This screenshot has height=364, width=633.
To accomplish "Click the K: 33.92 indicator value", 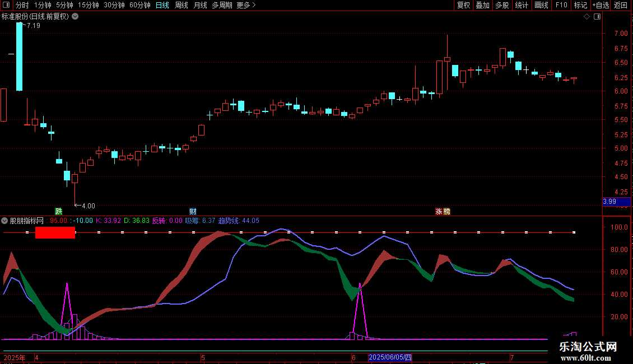I will click(108, 221).
